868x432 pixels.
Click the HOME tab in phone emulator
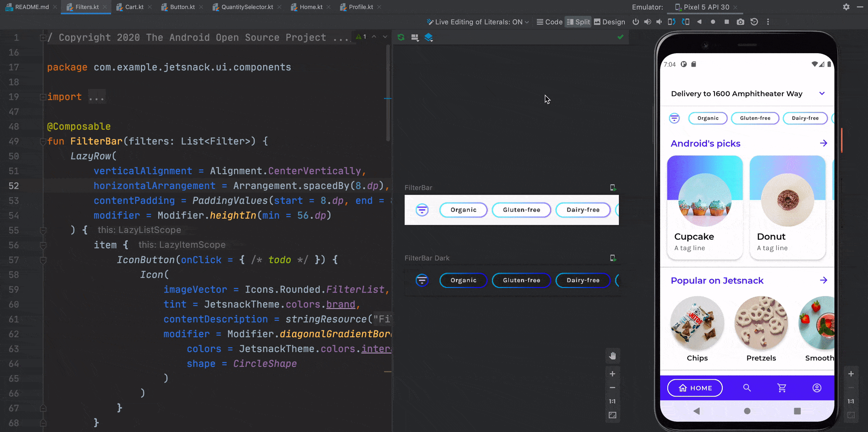(x=695, y=388)
